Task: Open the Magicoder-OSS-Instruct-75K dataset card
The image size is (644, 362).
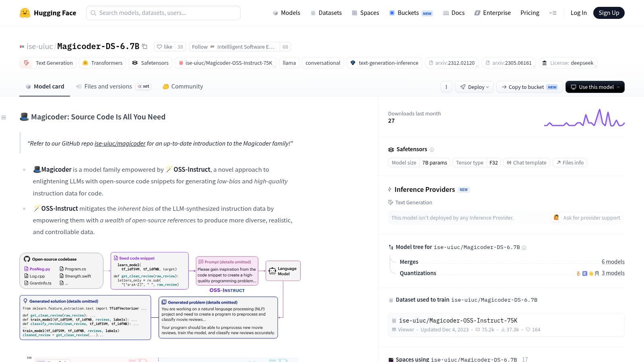Action: pos(506,325)
